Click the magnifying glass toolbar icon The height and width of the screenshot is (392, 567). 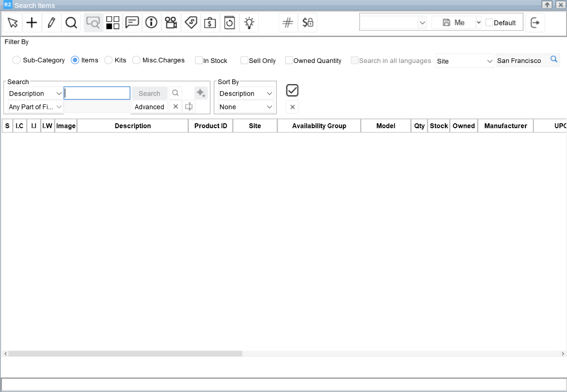pyautogui.click(x=71, y=23)
